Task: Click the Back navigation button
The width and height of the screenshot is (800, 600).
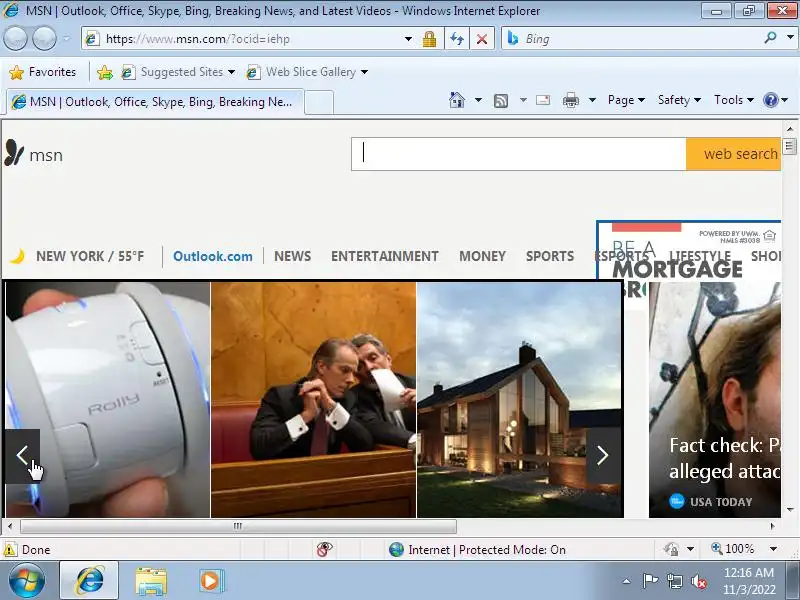Action: [15, 39]
